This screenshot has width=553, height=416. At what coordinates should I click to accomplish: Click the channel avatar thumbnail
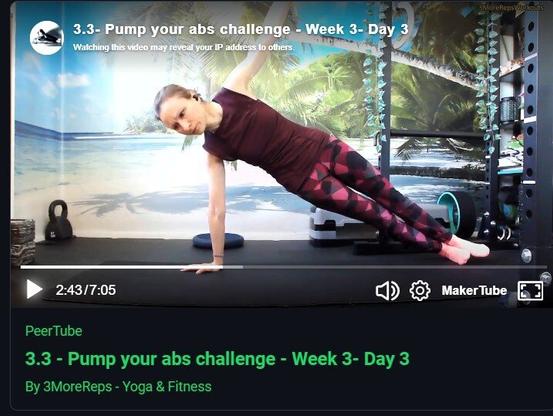pyautogui.click(x=47, y=38)
